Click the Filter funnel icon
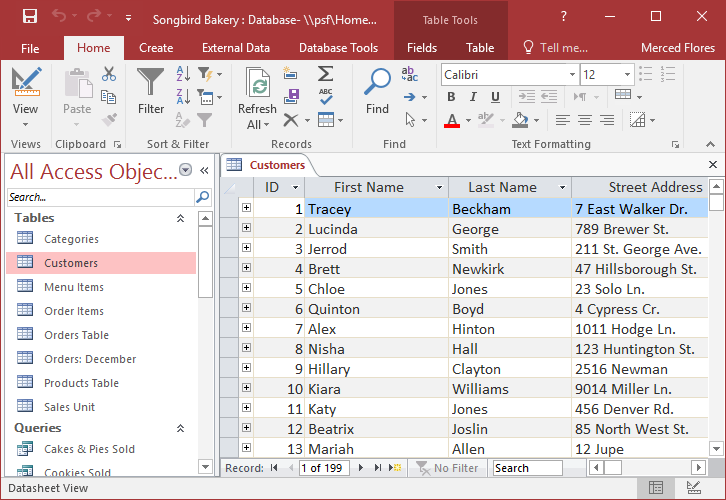 pos(151,90)
